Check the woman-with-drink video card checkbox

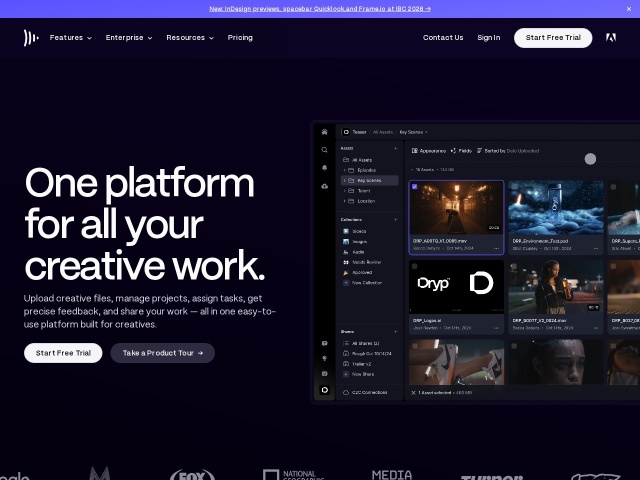click(x=514, y=266)
